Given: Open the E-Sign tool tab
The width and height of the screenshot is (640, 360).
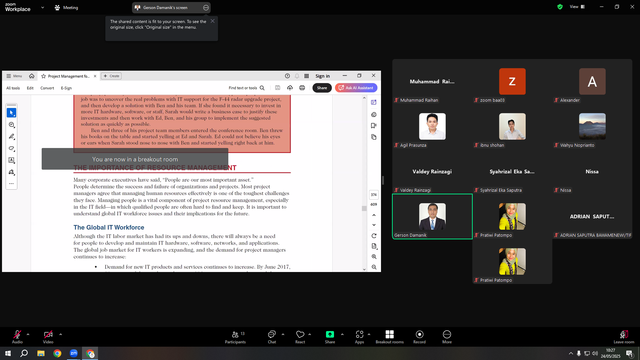Looking at the screenshot, I should 66,88.
